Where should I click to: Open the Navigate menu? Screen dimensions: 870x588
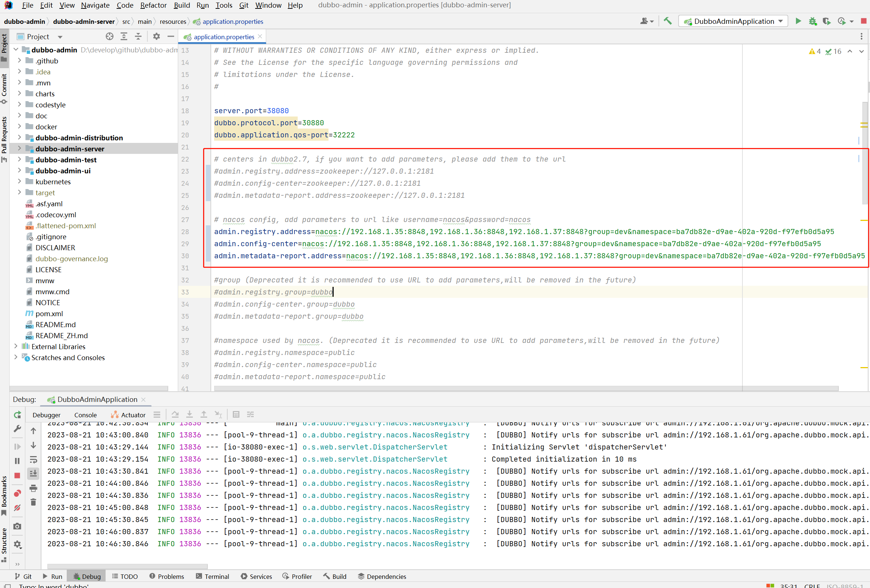point(95,5)
